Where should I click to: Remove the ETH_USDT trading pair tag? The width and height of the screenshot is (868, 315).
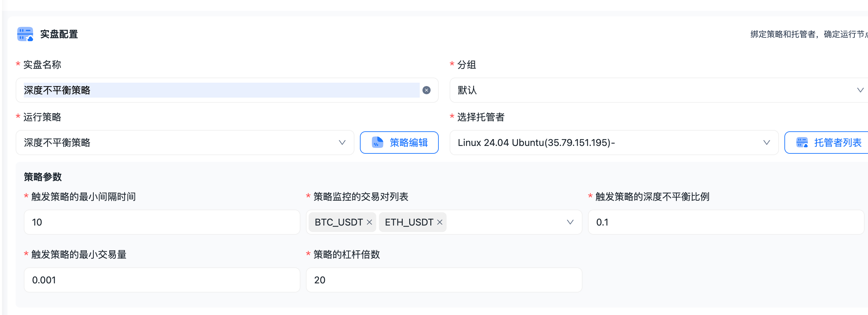point(440,222)
